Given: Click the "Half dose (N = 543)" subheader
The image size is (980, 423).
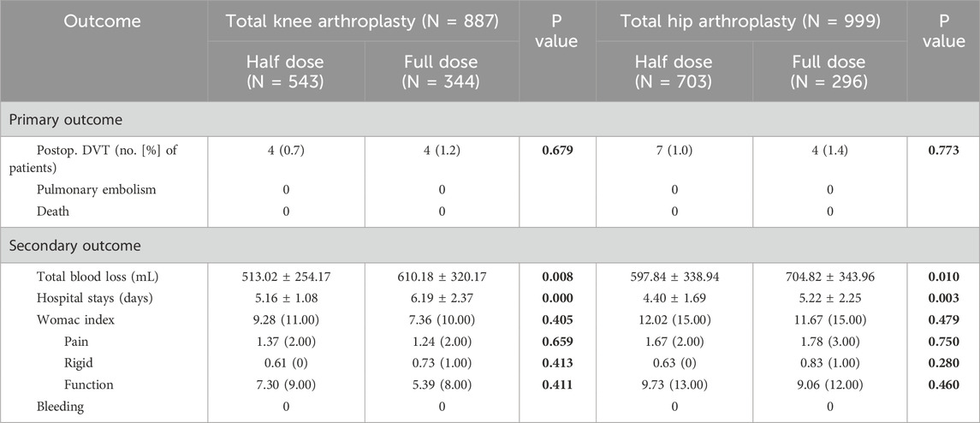Looking at the screenshot, I should click(x=285, y=70).
